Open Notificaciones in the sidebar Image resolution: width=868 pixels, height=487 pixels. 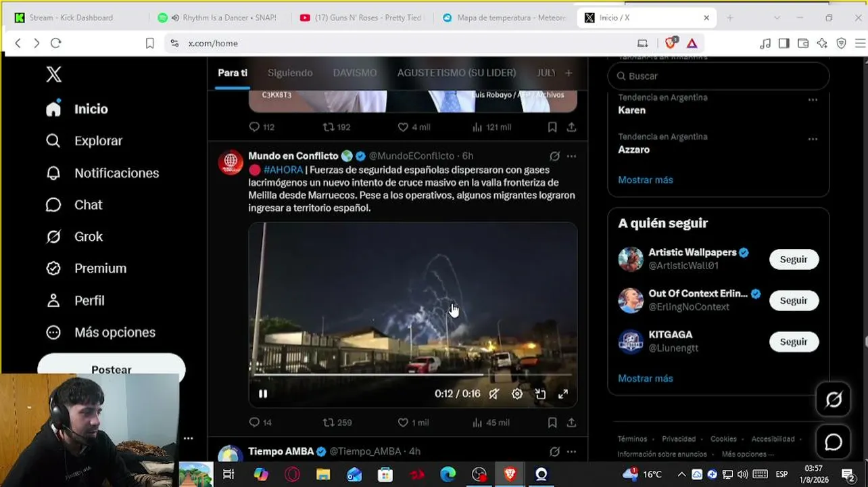click(102, 173)
